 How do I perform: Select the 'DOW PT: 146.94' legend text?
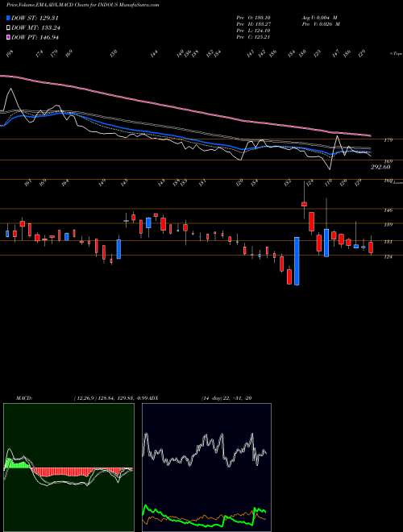pos(35,37)
